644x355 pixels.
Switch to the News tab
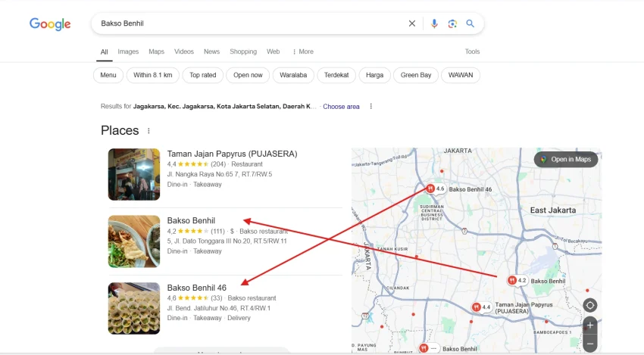tap(211, 51)
